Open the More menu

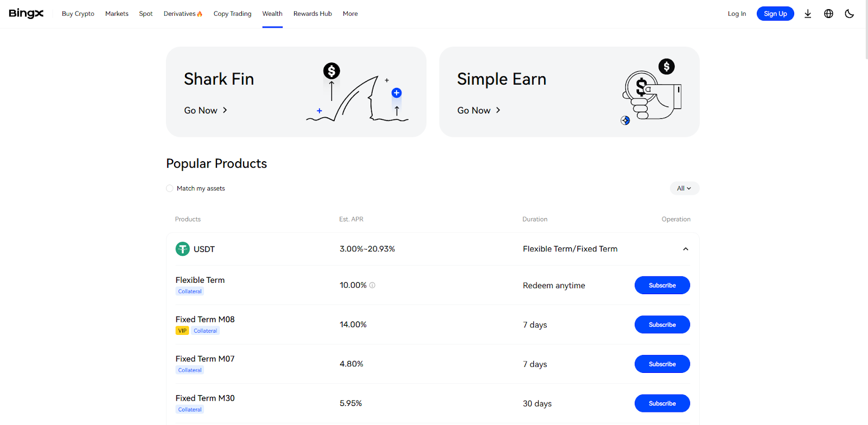tap(350, 14)
